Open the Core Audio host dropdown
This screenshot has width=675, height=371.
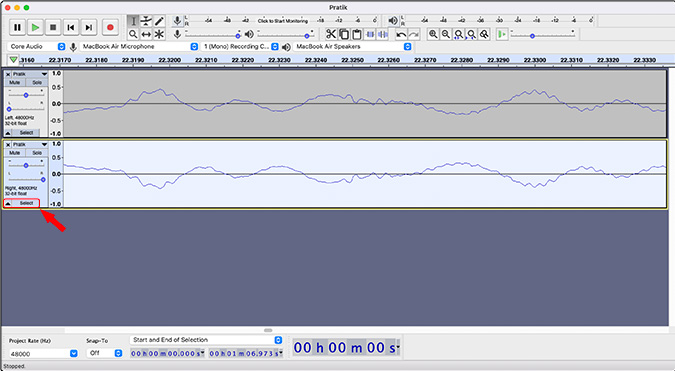tap(37, 46)
